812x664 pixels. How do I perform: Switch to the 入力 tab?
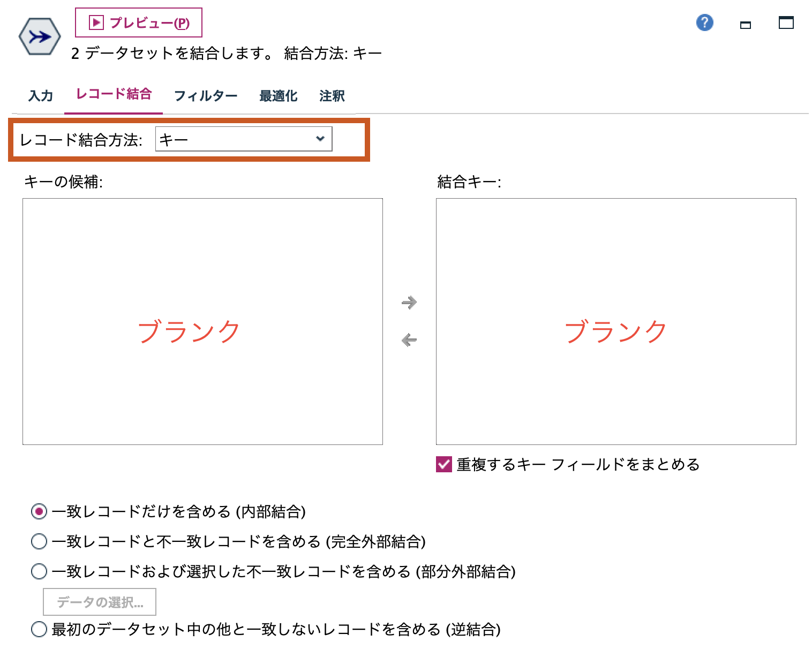[40, 95]
